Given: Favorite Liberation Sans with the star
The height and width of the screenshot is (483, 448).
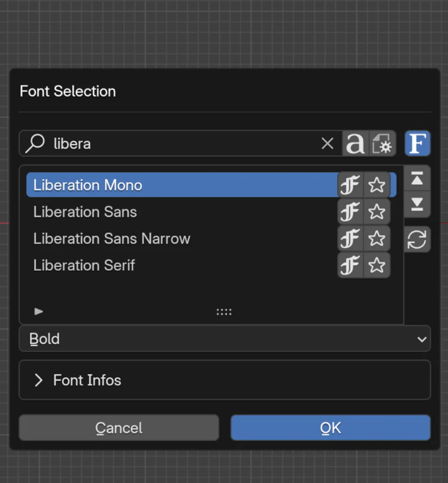Looking at the screenshot, I should (377, 212).
